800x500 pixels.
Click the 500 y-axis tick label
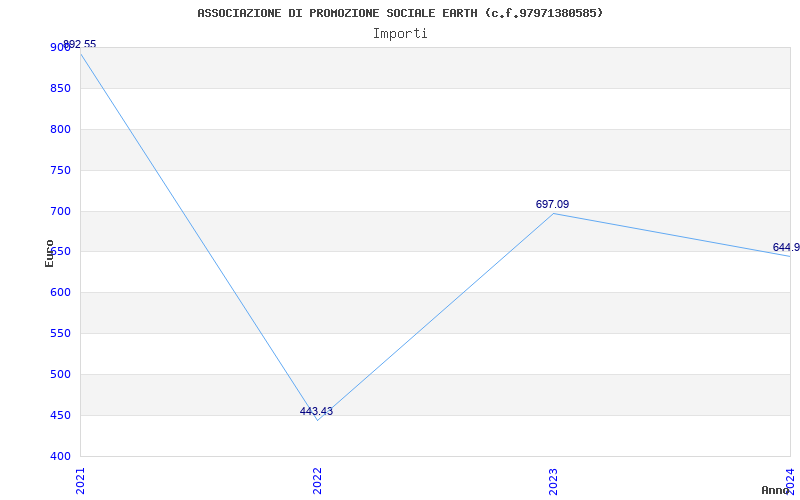[x=60, y=374]
